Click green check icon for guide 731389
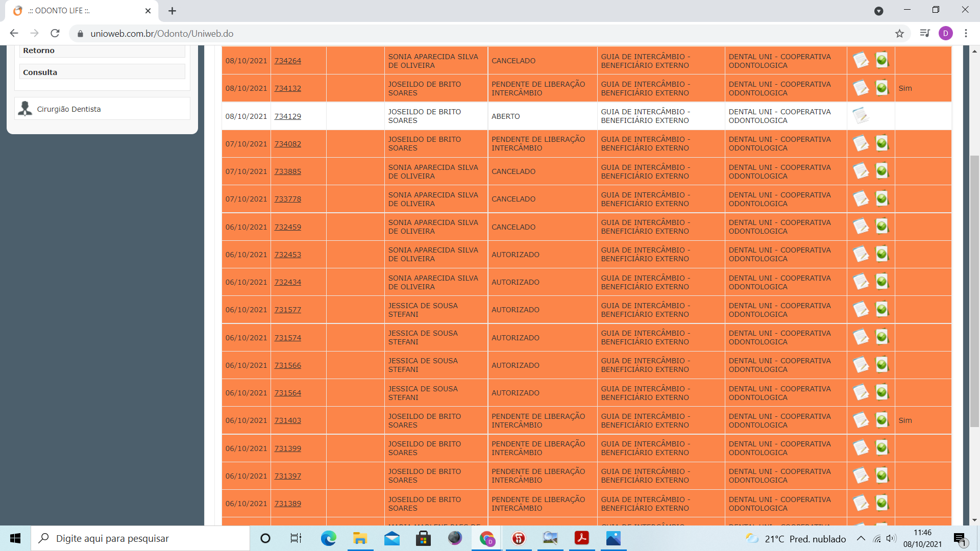Image resolution: width=980 pixels, height=551 pixels. 881,503
